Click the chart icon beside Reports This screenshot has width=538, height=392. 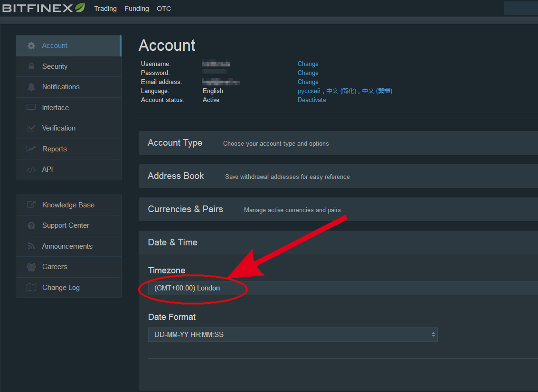click(x=31, y=149)
